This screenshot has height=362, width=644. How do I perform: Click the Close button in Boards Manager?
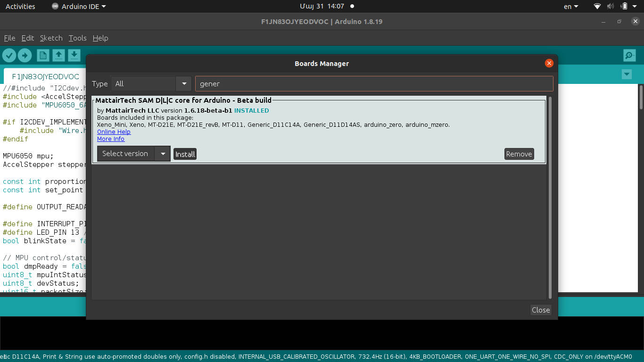tap(541, 310)
